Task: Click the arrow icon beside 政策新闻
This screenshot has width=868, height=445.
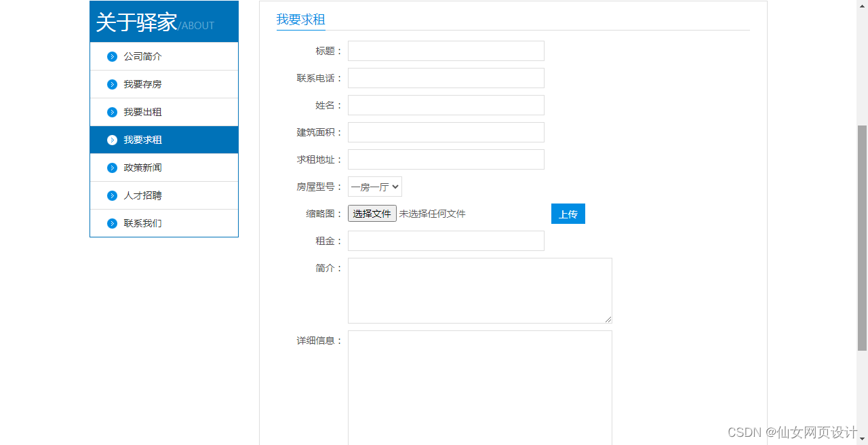Action: pos(112,168)
